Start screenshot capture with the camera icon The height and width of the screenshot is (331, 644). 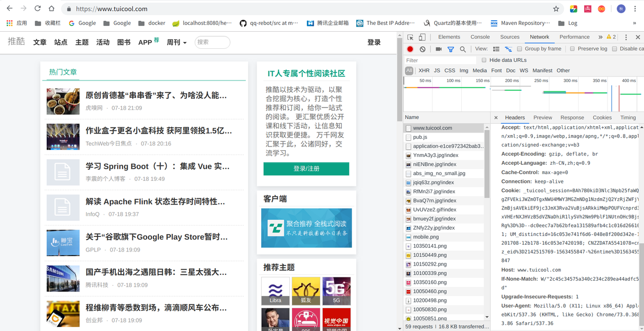pyautogui.click(x=439, y=48)
